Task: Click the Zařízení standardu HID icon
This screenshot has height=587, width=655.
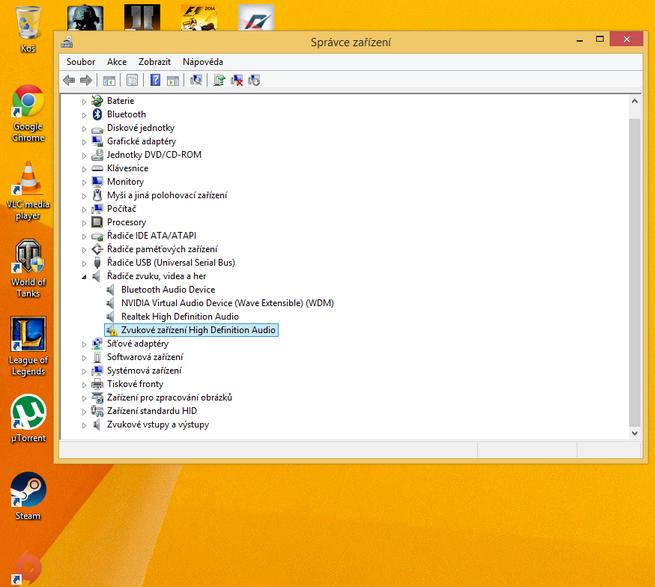Action: [x=97, y=411]
